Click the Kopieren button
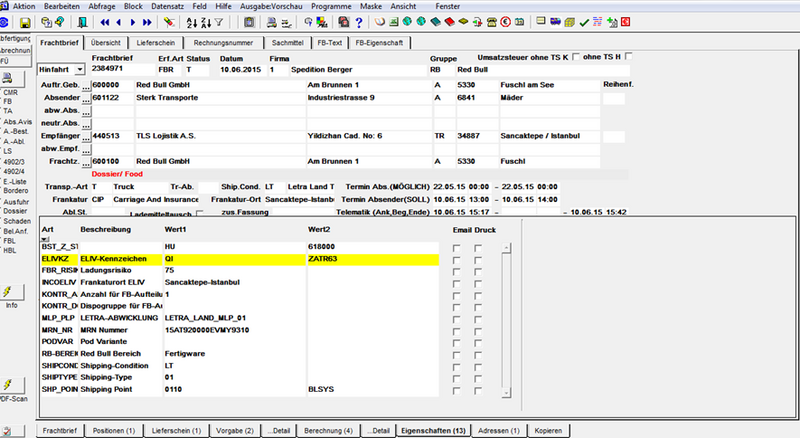800x438 pixels. pyautogui.click(x=548, y=430)
